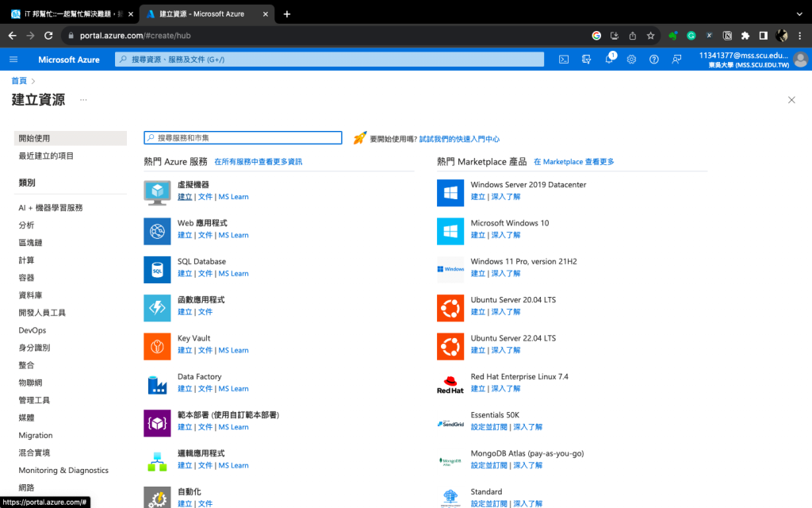This screenshot has width=812, height=508.
Task: Reload the page with browser refresh button
Action: pos(48,35)
